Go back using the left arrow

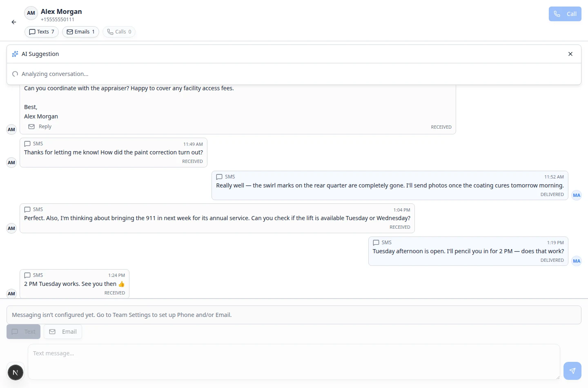(14, 22)
